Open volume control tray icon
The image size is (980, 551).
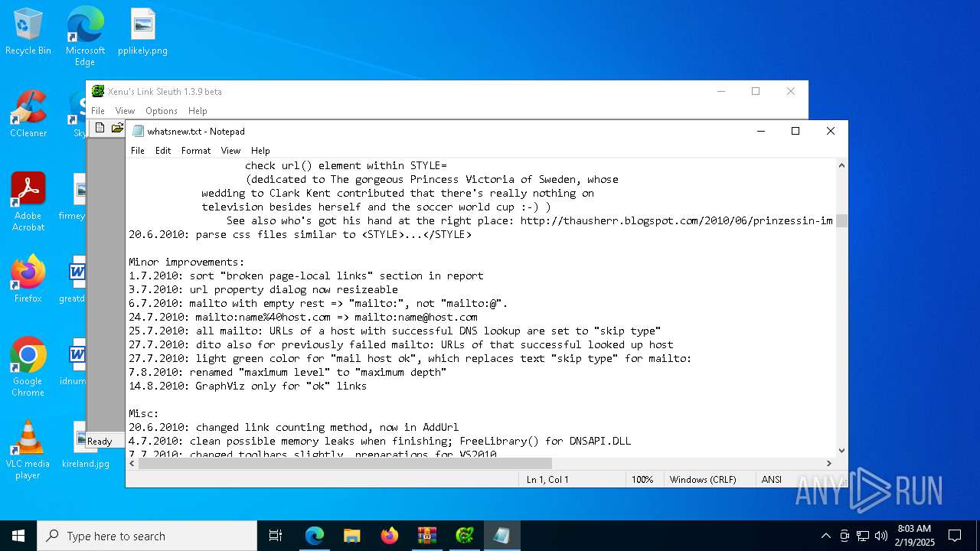pos(881,536)
